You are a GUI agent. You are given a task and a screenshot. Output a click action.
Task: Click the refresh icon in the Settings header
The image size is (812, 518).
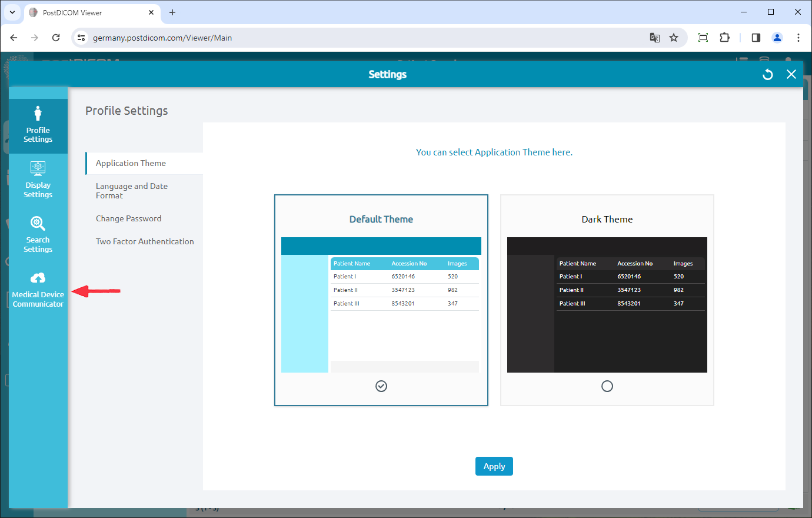point(767,74)
